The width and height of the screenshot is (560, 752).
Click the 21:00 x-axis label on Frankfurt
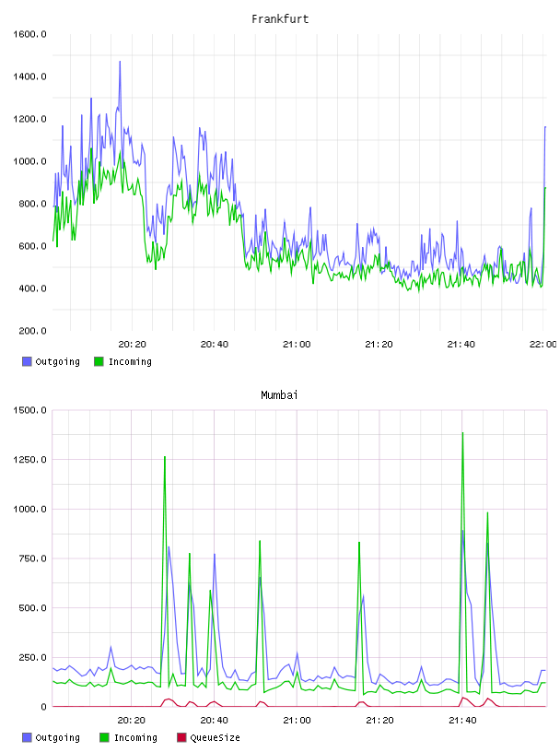297,345
